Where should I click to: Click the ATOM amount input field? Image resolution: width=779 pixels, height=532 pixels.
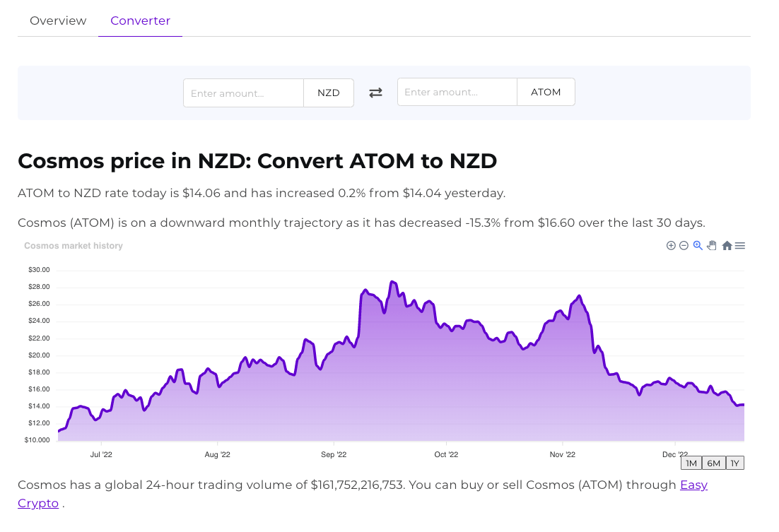(x=457, y=91)
